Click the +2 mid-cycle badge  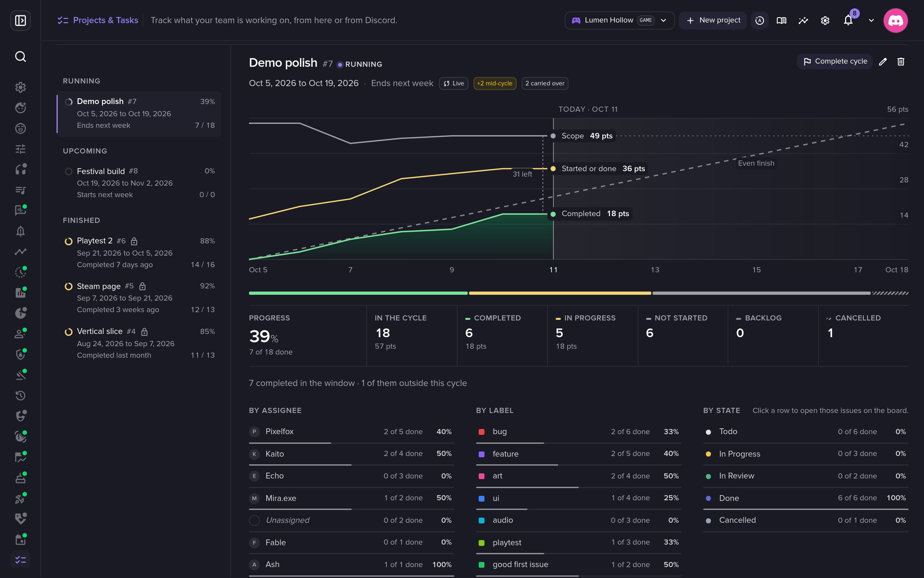[x=495, y=83]
